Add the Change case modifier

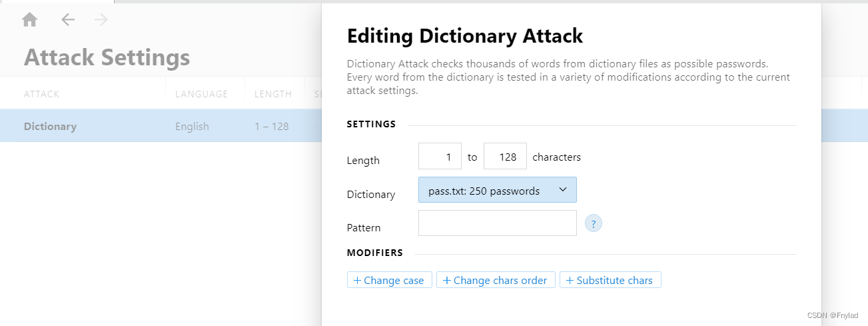[x=389, y=280]
